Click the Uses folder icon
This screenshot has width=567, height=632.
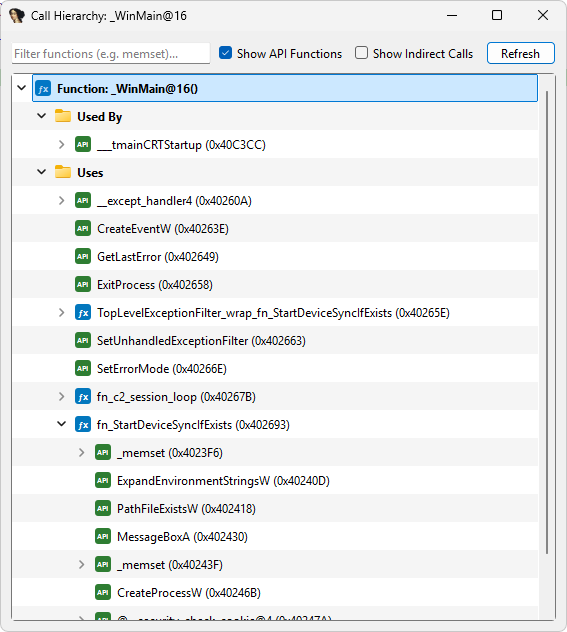click(63, 172)
